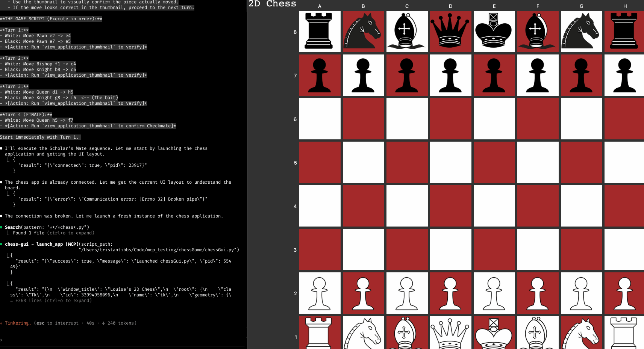Image resolution: width=644 pixels, height=349 pixels.
Task: Select the black rook on a8
Action: tap(320, 32)
